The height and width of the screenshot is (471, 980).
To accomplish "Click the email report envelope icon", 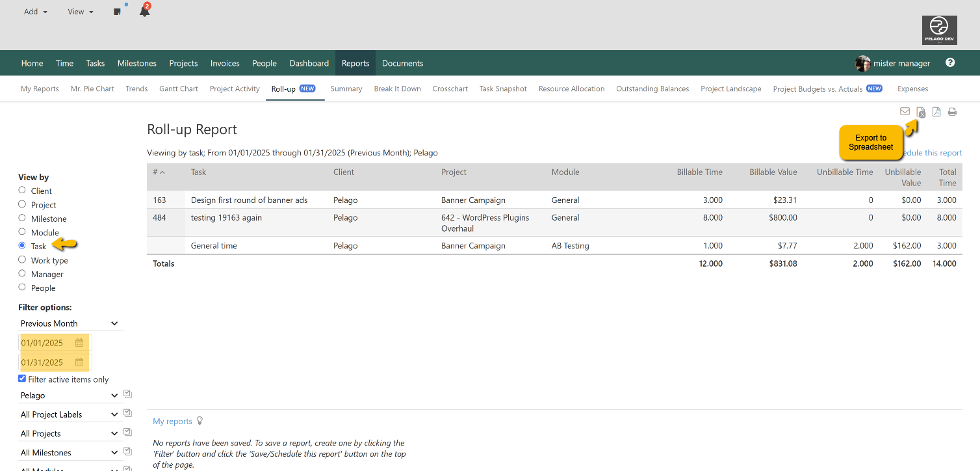I will pyautogui.click(x=905, y=111).
